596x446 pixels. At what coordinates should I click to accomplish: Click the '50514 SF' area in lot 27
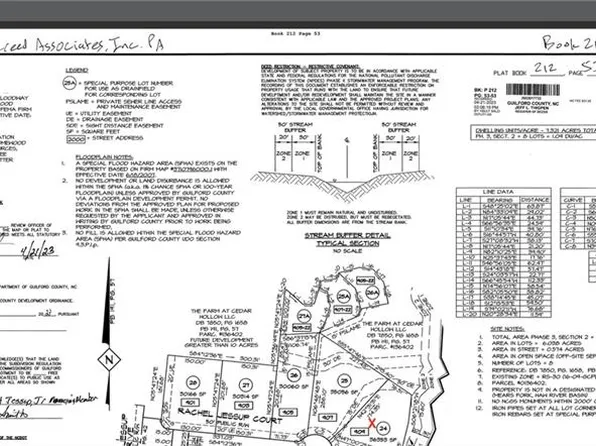(246, 397)
